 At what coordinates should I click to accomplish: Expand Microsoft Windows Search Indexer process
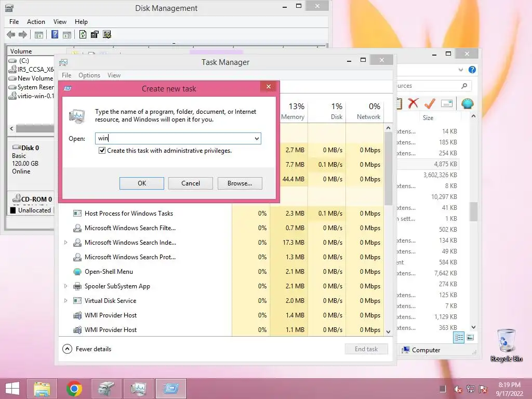click(66, 242)
